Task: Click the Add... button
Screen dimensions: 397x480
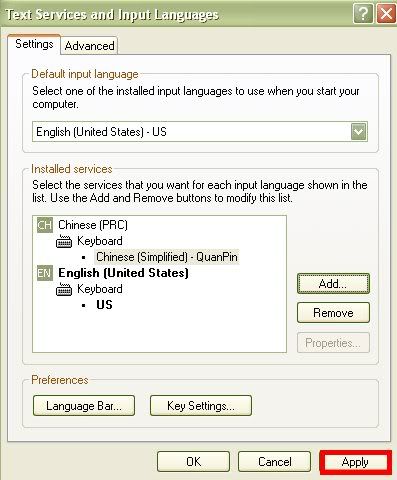Action: [x=333, y=284]
